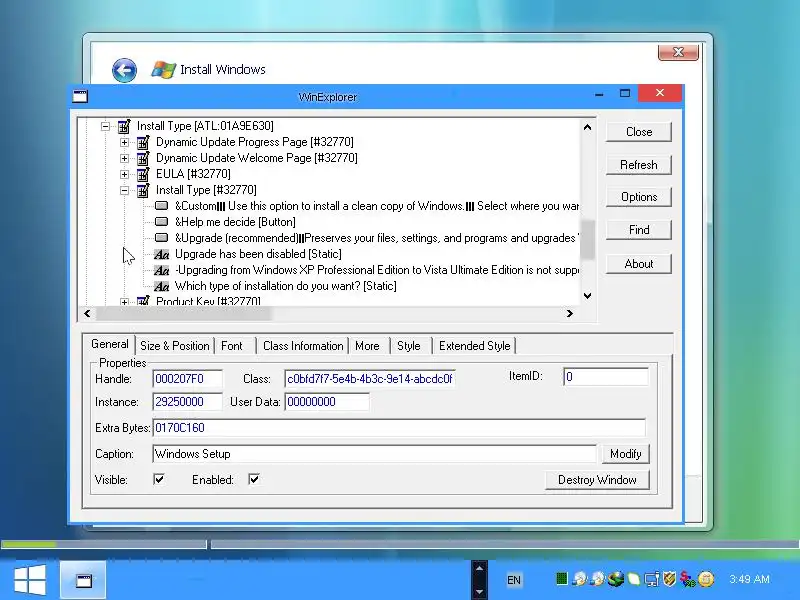Open the Class Information tab

pyautogui.click(x=303, y=346)
